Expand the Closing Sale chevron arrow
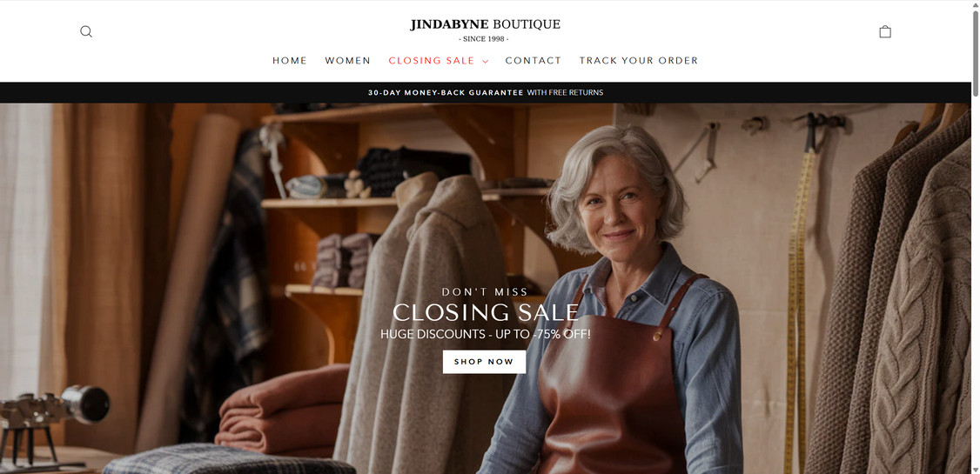Screen dimensions: 980x474 (485, 61)
